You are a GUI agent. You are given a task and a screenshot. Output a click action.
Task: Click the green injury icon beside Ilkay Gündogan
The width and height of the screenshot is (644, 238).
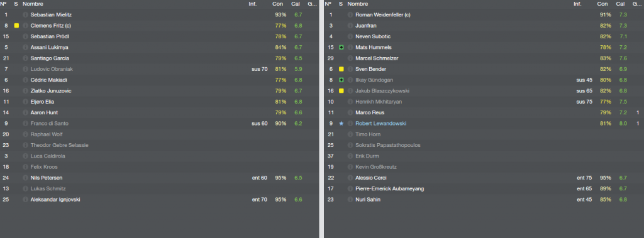tap(341, 80)
